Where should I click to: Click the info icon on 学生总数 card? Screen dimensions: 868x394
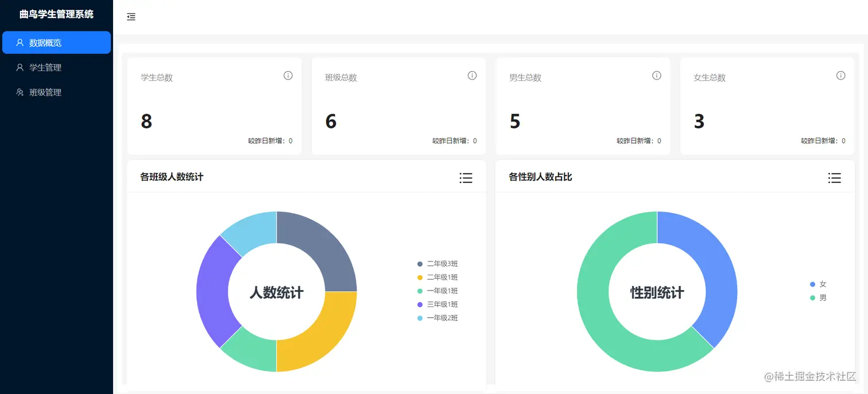(288, 76)
